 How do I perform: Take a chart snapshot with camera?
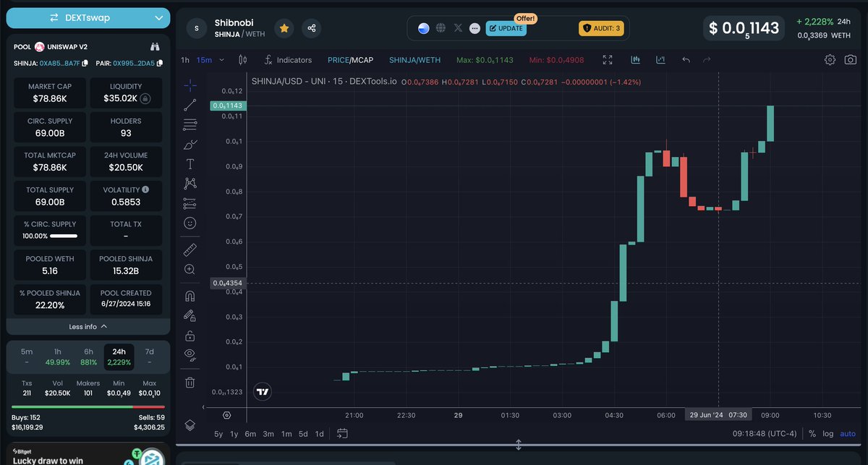[x=851, y=60]
